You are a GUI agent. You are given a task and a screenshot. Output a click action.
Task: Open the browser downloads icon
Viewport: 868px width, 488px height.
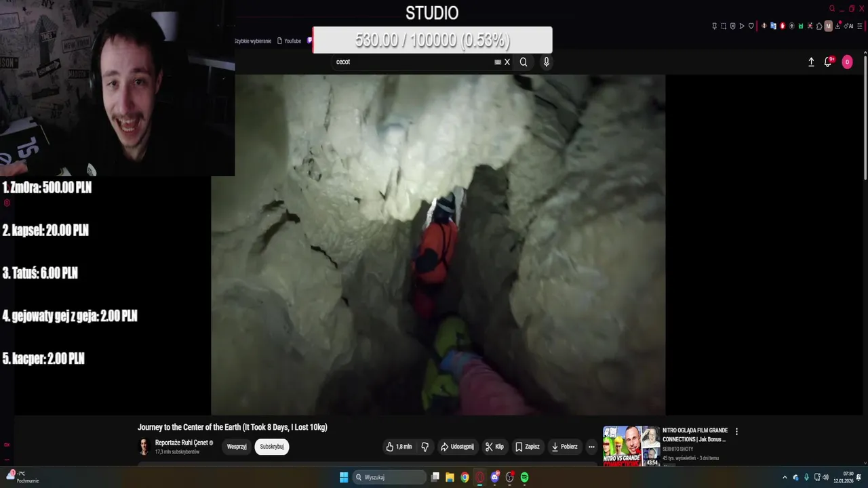(x=838, y=26)
